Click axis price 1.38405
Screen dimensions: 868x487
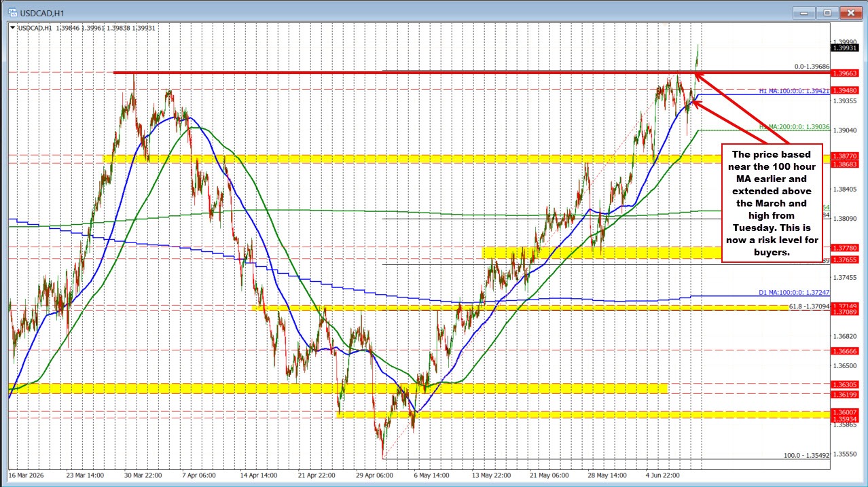(x=845, y=189)
